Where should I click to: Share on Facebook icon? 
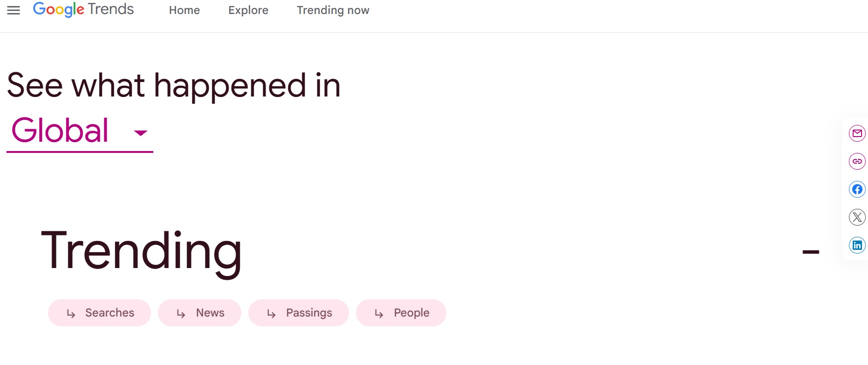(857, 189)
